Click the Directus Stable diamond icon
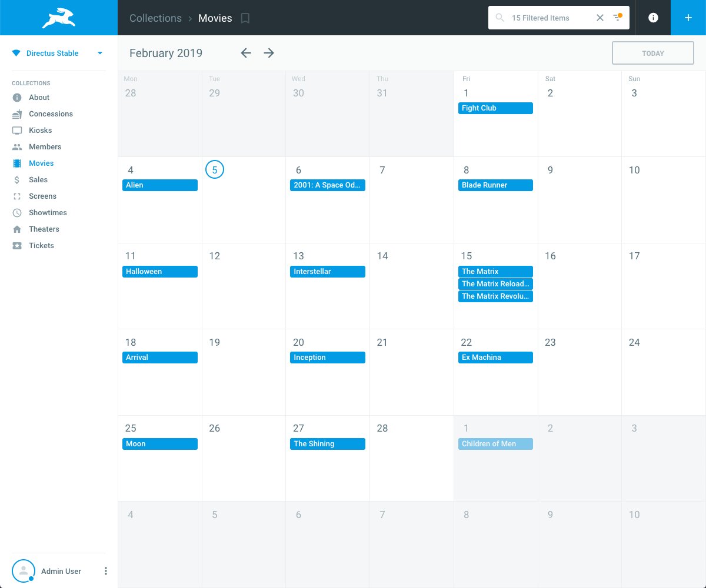This screenshot has height=588, width=706. (x=16, y=54)
